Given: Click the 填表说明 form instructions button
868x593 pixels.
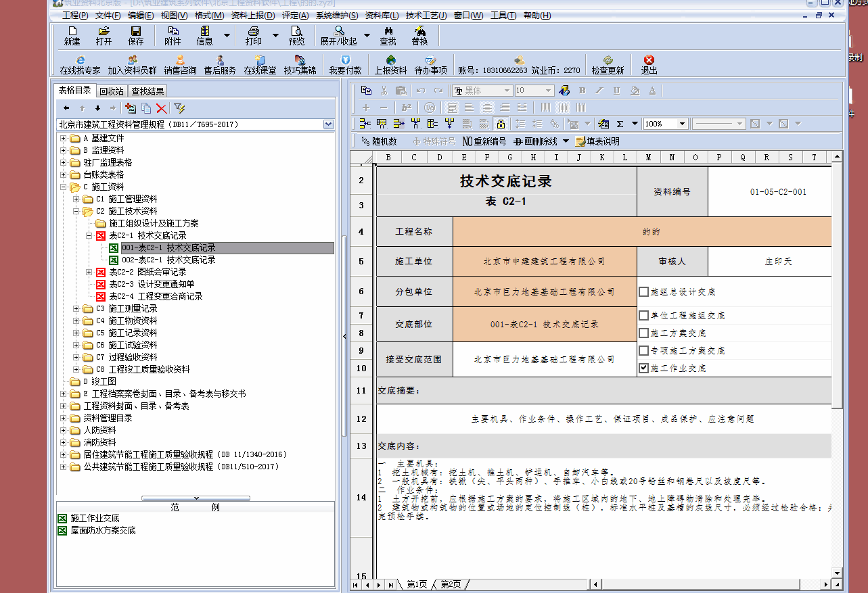Looking at the screenshot, I should (x=597, y=141).
